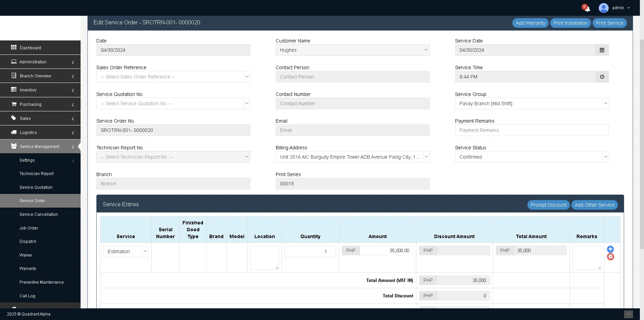
Task: Open the Service Group dropdown
Action: click(532, 103)
